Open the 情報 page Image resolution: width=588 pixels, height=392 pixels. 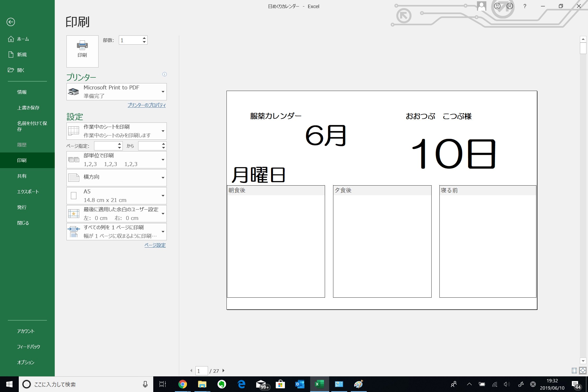[27, 92]
